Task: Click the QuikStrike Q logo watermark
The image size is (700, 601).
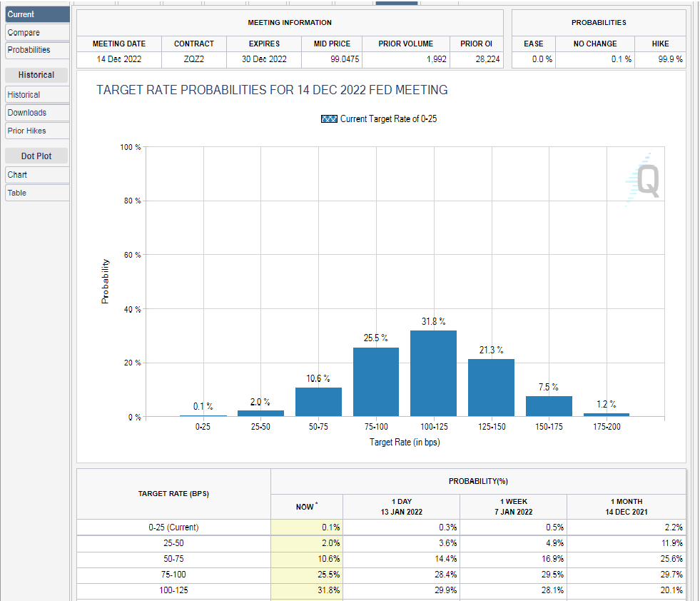Action: [644, 181]
